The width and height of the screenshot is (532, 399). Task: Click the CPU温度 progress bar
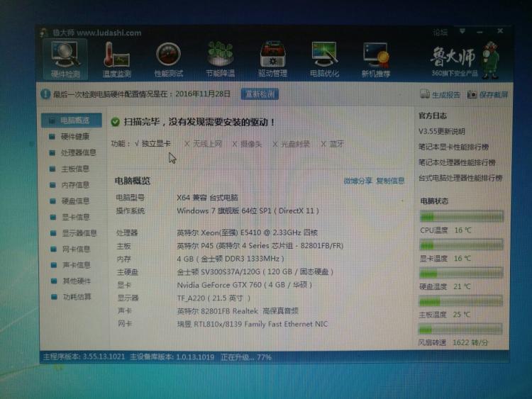point(462,216)
